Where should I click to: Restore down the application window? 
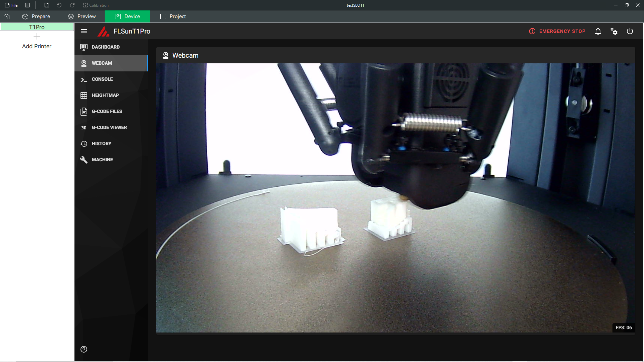pyautogui.click(x=627, y=5)
